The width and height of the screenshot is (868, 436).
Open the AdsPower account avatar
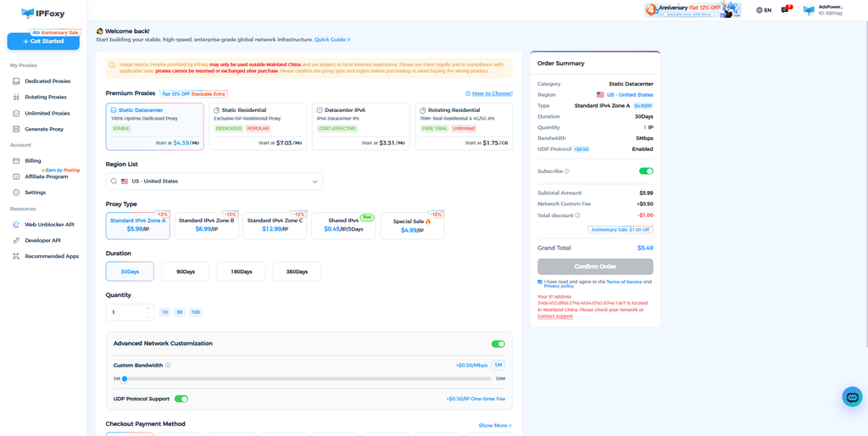tap(808, 10)
